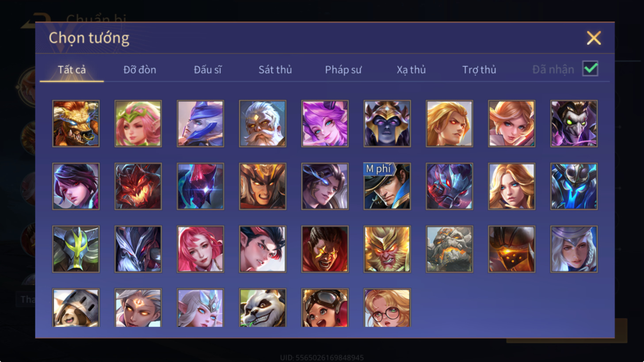Choose the rock golem hero portrait
644x362 pixels.
[x=450, y=249]
